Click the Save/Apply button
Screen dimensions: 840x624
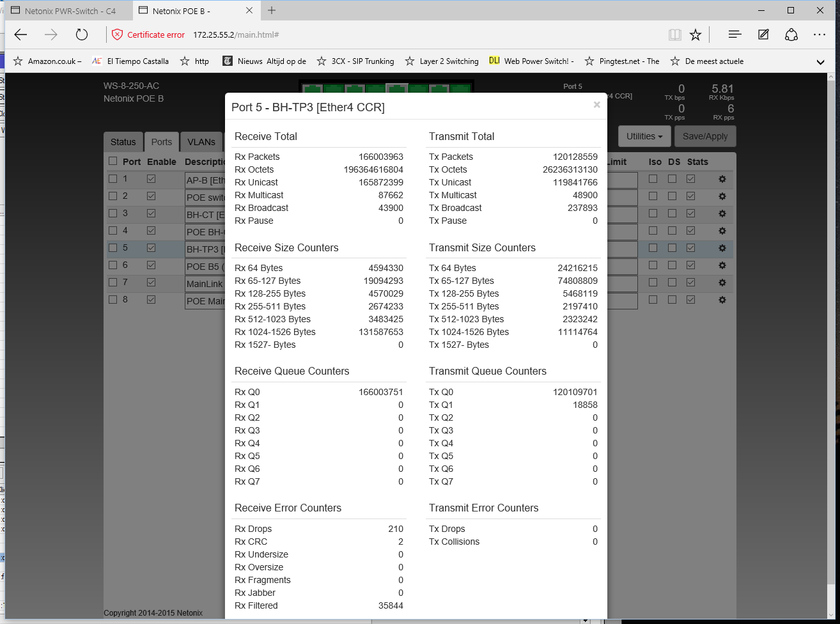coord(705,136)
